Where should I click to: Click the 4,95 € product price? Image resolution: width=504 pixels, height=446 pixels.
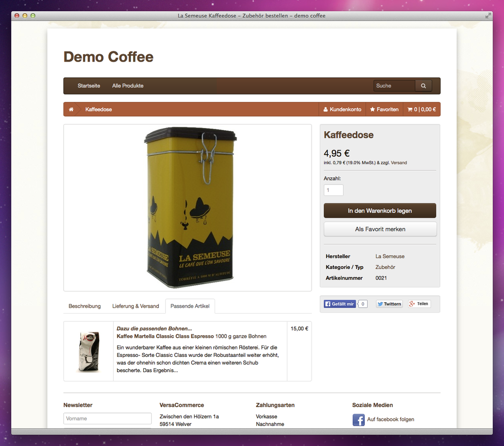click(337, 153)
